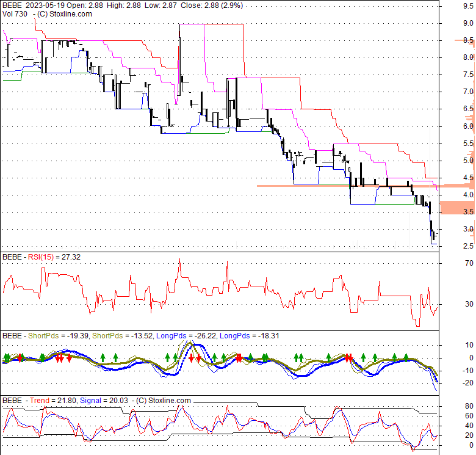476x455 pixels.
Task: Click the 6.0 price axis label
Action: [x=468, y=126]
